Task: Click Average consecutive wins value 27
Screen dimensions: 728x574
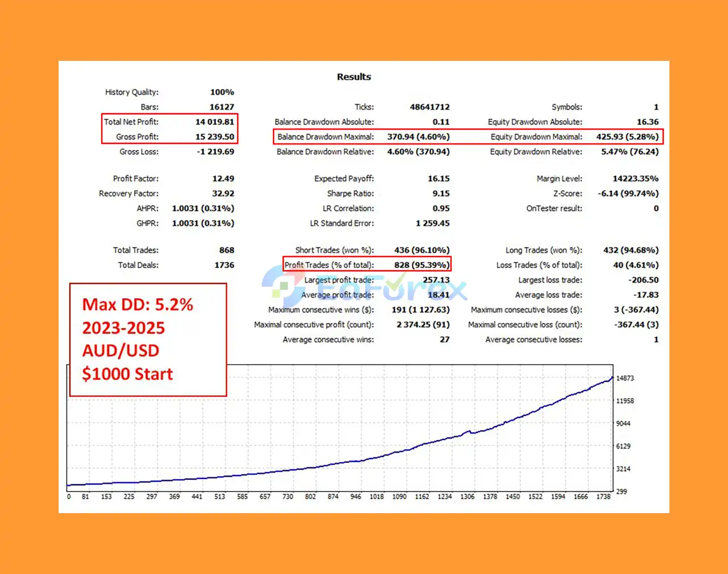Action: [444, 340]
